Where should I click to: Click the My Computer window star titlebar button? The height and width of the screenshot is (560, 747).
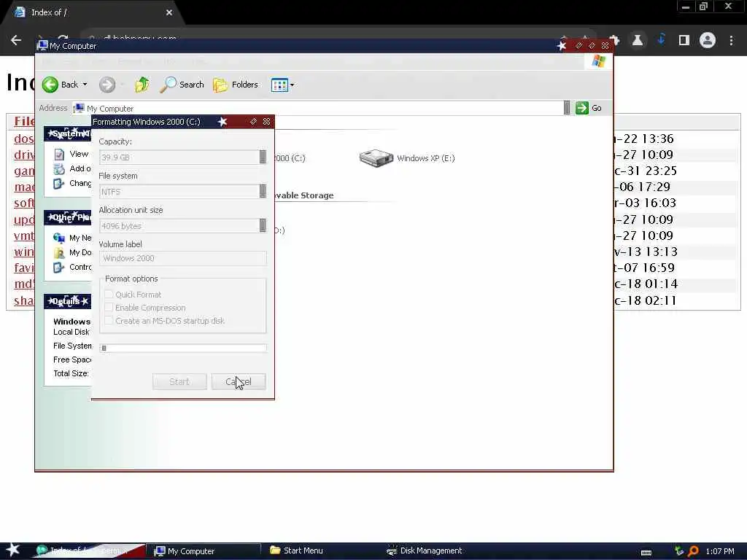click(x=562, y=46)
